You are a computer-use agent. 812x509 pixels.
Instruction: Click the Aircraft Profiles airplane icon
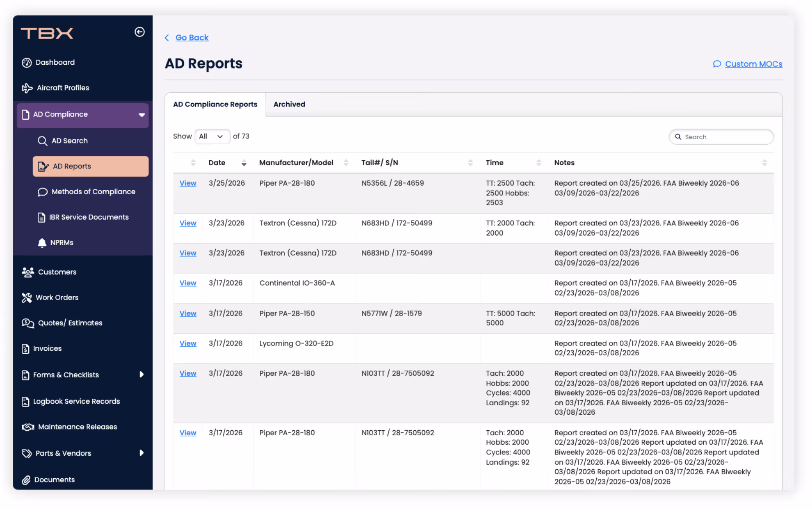tap(27, 88)
